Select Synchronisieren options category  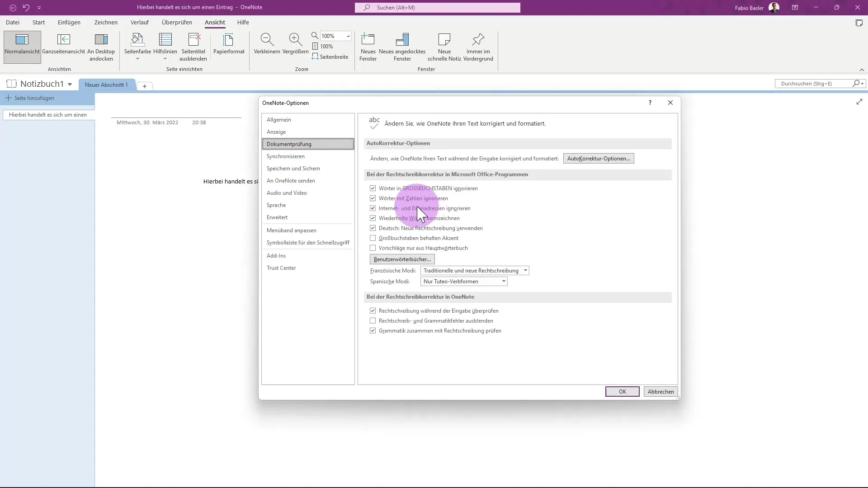pos(308,156)
